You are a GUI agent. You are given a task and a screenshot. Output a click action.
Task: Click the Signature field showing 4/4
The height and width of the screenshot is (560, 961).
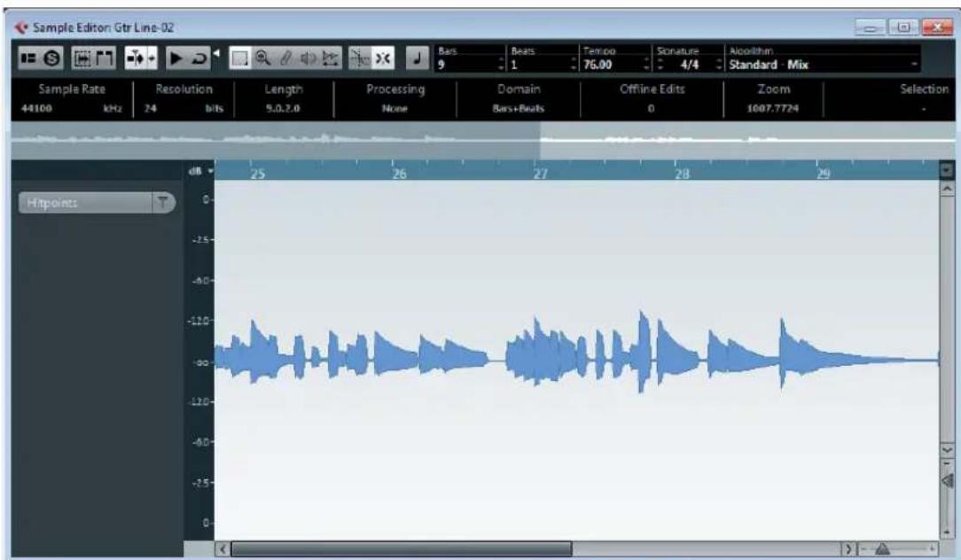(x=690, y=65)
